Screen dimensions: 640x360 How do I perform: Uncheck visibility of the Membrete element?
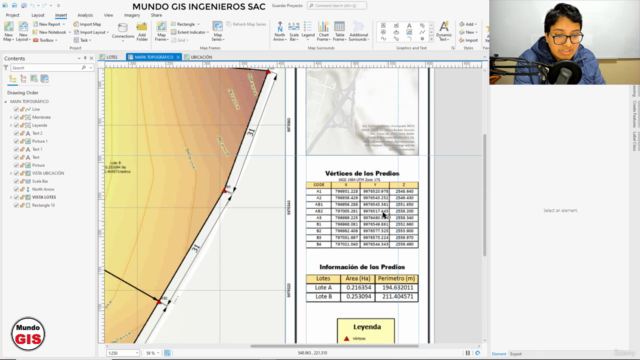16,117
